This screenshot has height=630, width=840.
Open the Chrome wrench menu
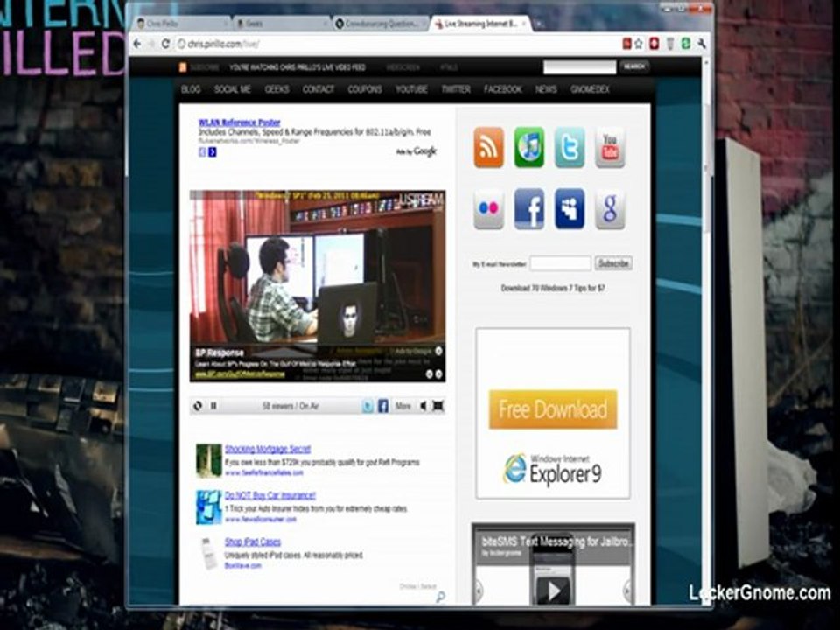click(x=701, y=44)
